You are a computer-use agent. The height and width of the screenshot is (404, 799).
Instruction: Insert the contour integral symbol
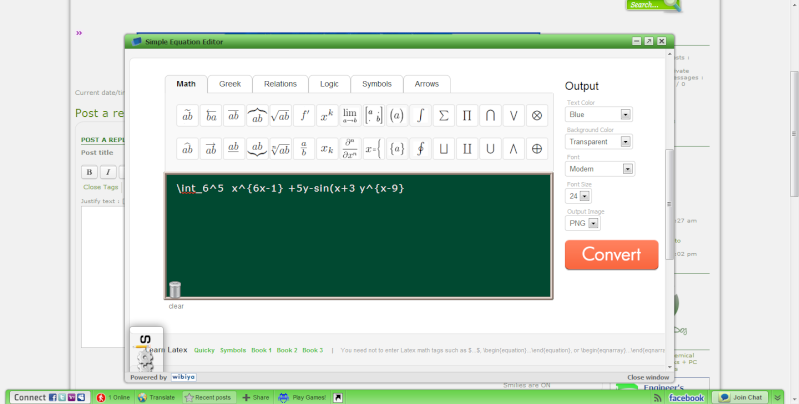420,149
